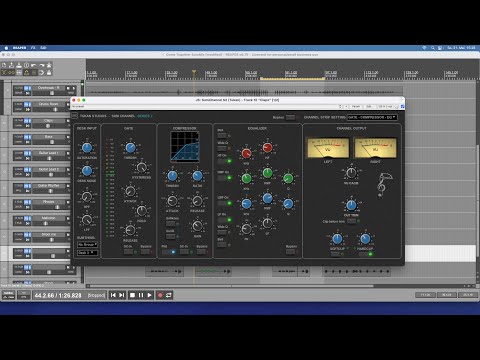
Task: Select the Claps track in track list
Action: (x=49, y=120)
